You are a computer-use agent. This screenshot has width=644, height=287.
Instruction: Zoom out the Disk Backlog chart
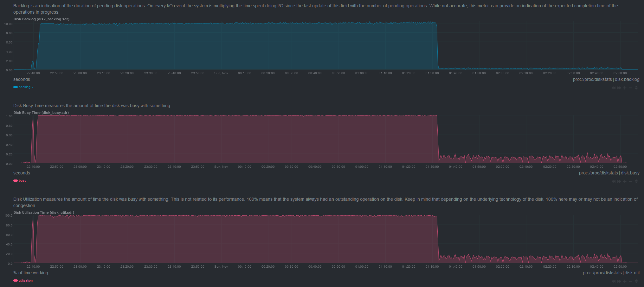(x=631, y=88)
